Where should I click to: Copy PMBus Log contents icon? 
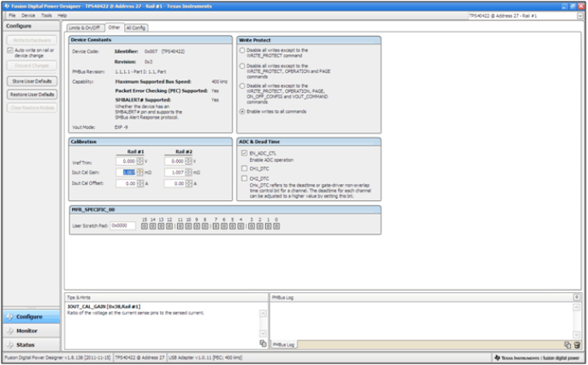(x=568, y=345)
